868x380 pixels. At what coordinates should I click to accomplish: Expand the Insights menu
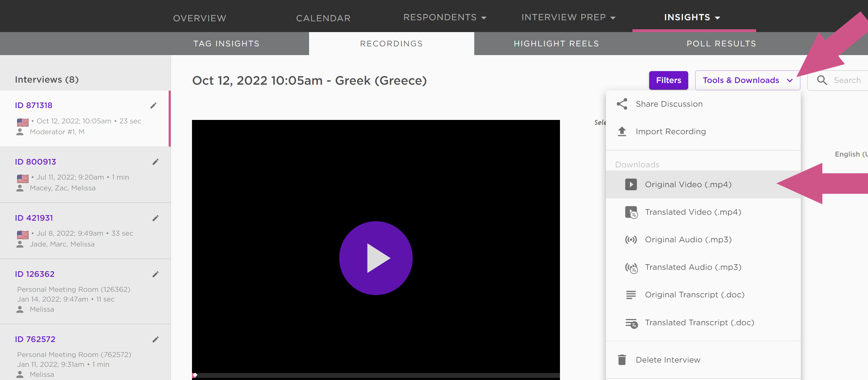click(x=692, y=17)
